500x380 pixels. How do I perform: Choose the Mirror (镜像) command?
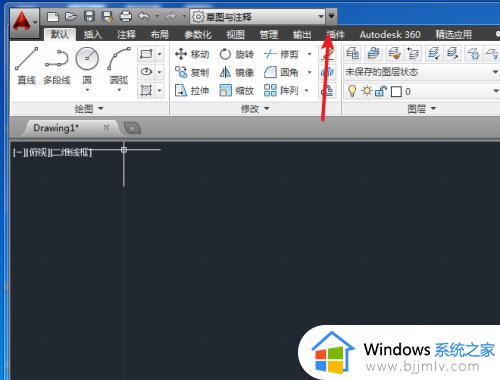point(237,72)
